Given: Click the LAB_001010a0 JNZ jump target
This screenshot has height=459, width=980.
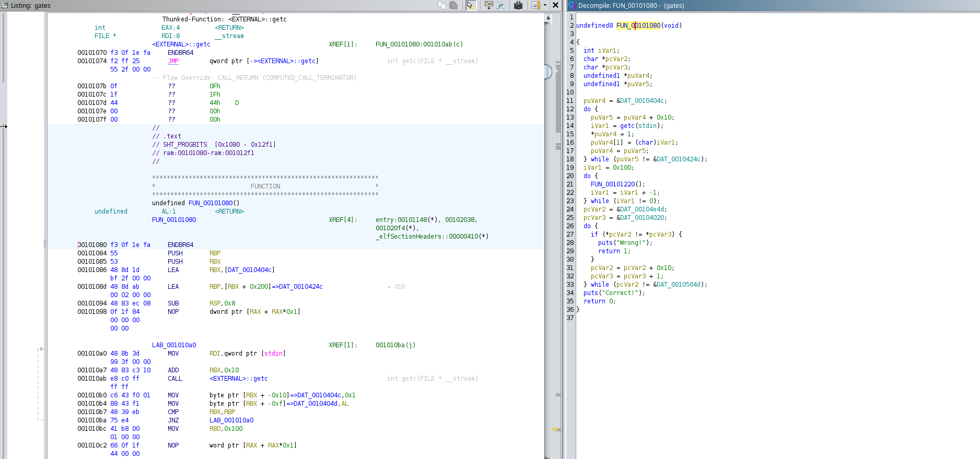Looking at the screenshot, I should click(231, 420).
